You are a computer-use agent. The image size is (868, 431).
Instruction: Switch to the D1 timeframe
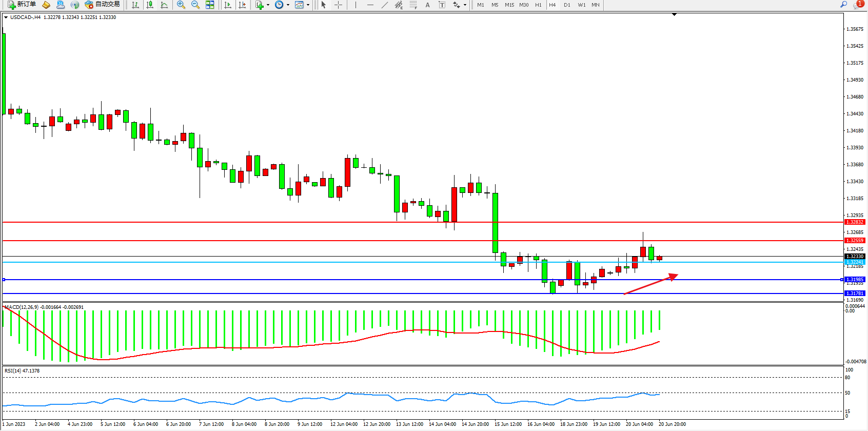567,5
